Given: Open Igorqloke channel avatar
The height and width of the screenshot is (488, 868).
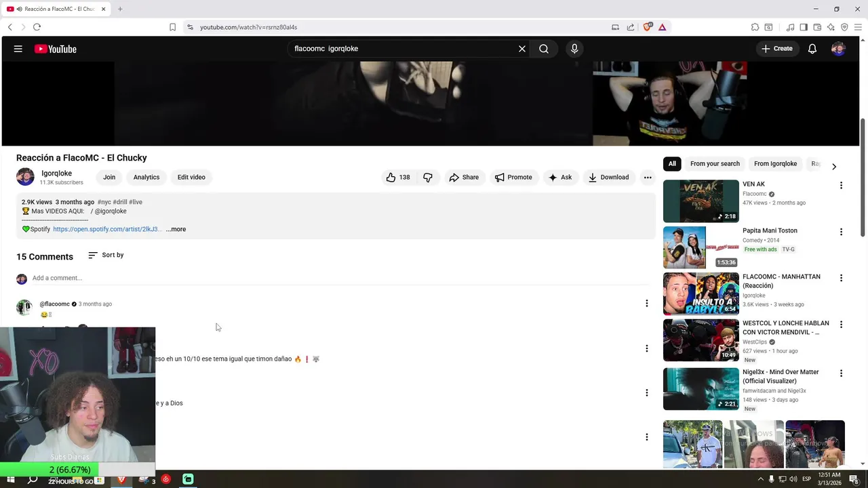Looking at the screenshot, I should [x=25, y=177].
